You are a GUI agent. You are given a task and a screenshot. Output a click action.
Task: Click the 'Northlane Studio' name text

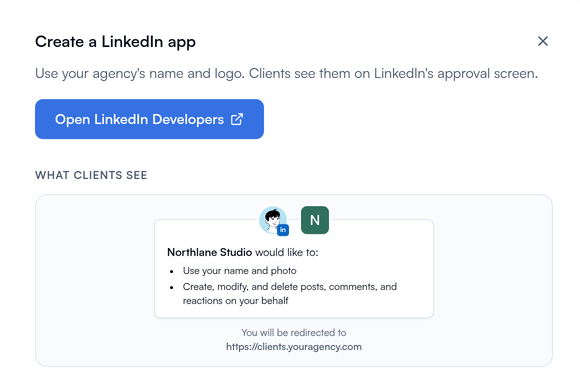[209, 252]
